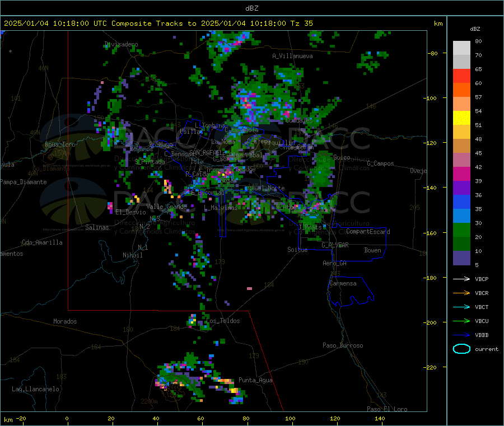Click the 'current' legend label
The width and height of the screenshot is (504, 426).
click(487, 349)
